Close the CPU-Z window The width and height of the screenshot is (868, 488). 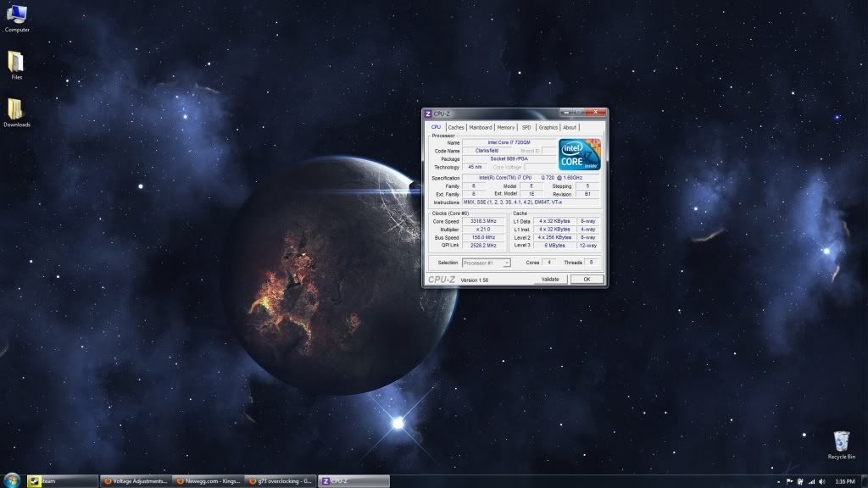[596, 113]
